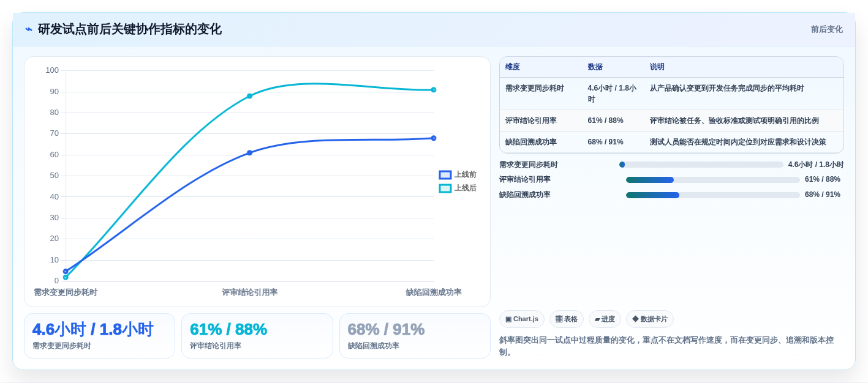Click the y-axis value 100

point(52,70)
